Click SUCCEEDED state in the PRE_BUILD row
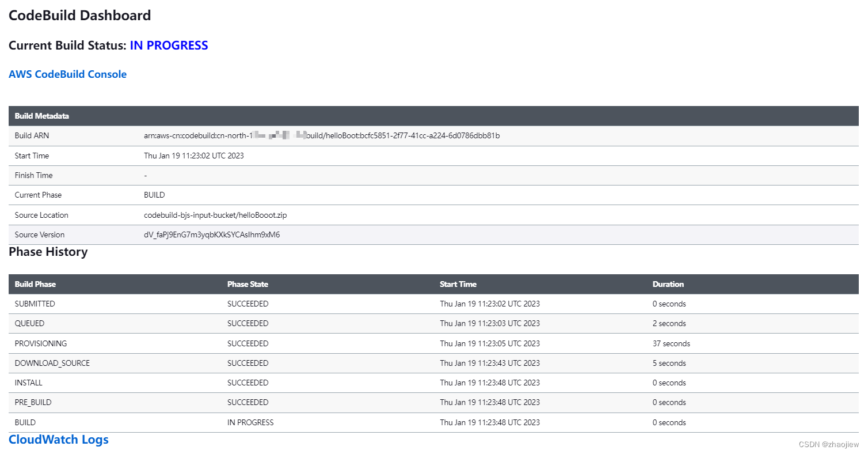This screenshot has height=454, width=868. click(x=248, y=402)
